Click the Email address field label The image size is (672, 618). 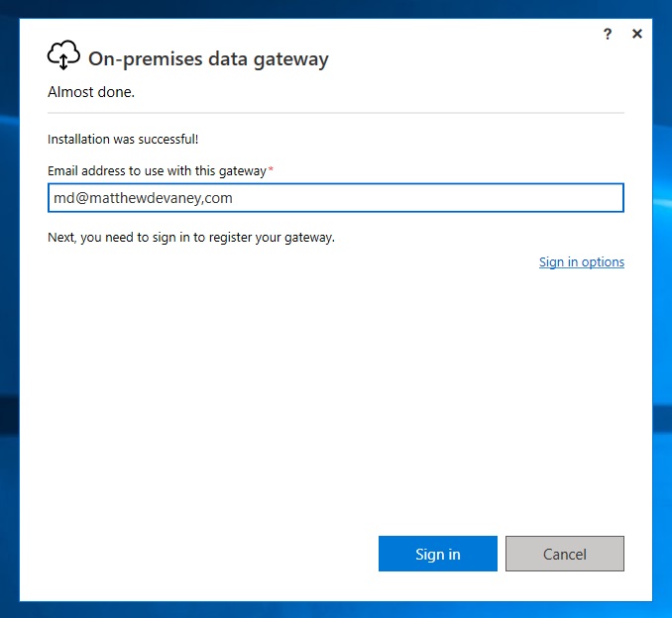(x=157, y=171)
